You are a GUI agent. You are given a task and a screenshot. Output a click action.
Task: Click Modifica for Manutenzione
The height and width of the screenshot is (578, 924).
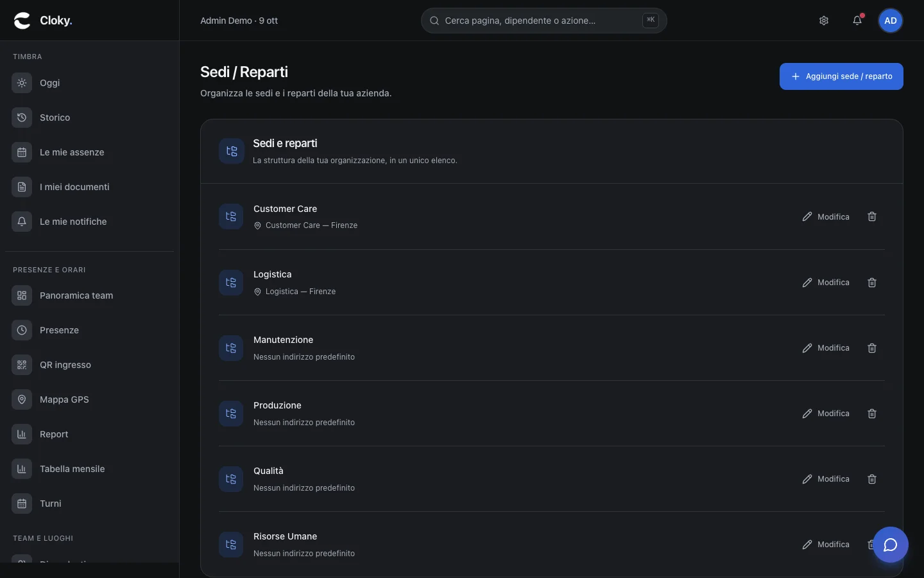point(826,348)
